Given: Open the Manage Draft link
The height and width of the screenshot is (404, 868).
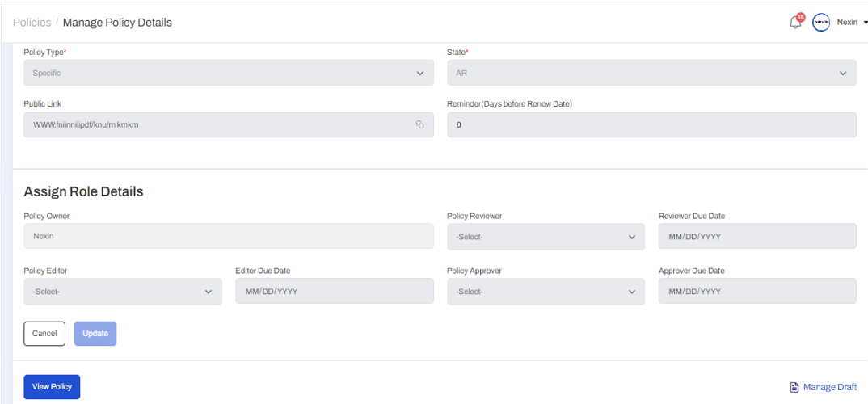Looking at the screenshot, I should coord(829,388).
